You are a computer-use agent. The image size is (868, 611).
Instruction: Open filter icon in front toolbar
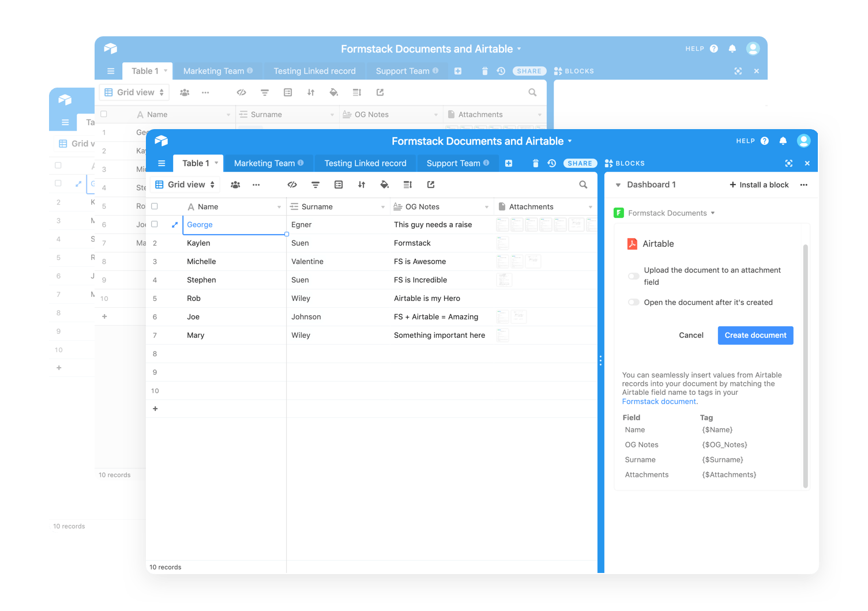coord(315,184)
